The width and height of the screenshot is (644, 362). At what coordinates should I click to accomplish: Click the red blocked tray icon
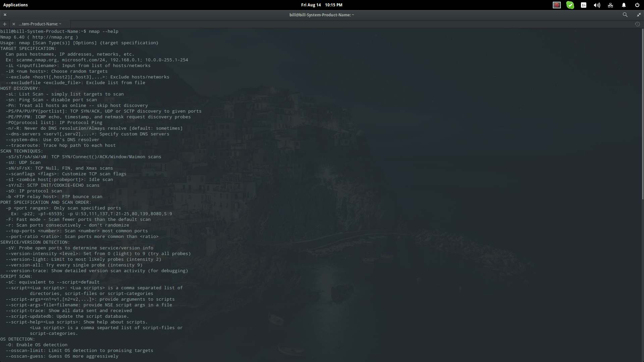pyautogui.click(x=557, y=5)
